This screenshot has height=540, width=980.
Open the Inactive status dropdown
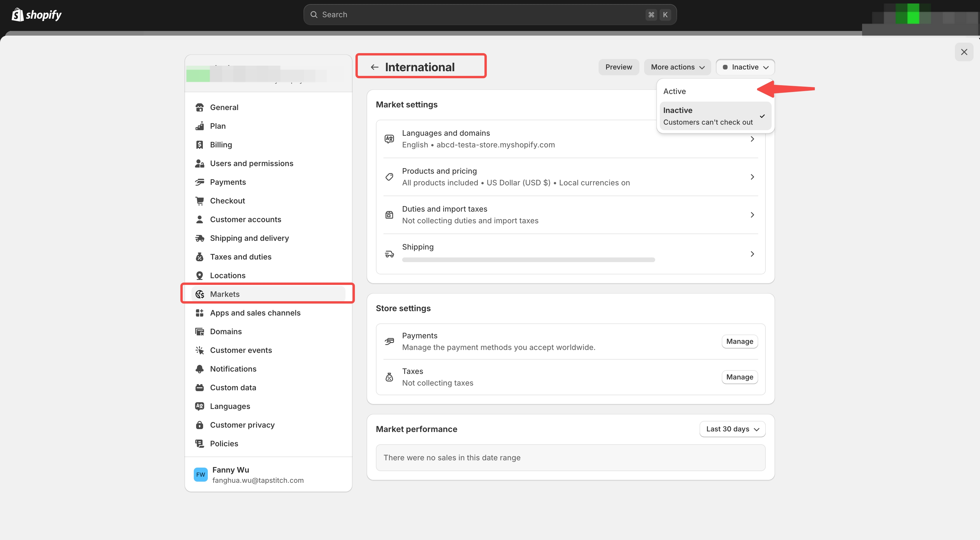[745, 67]
